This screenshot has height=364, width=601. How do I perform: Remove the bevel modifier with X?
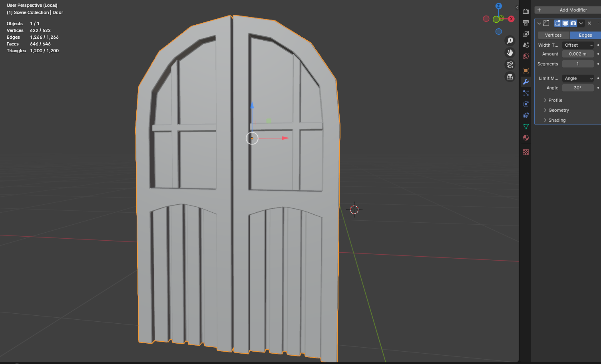pos(589,23)
